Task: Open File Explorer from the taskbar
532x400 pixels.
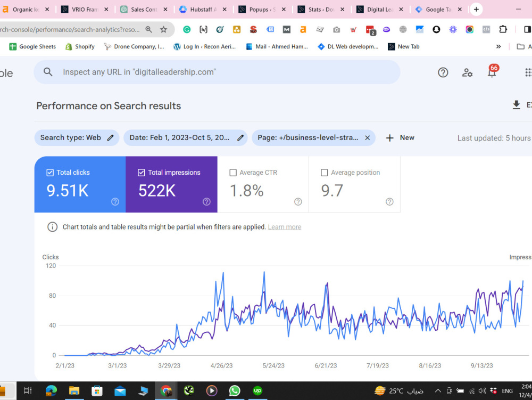Action: (x=74, y=390)
